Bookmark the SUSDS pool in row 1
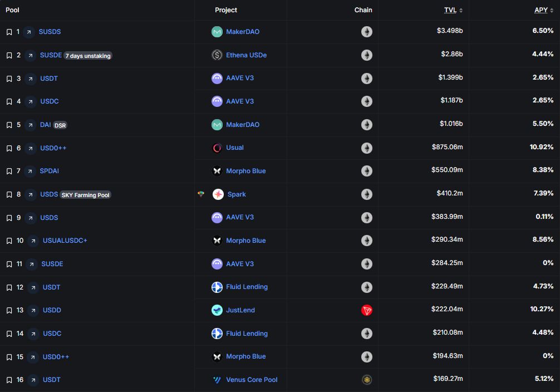 click(x=9, y=32)
